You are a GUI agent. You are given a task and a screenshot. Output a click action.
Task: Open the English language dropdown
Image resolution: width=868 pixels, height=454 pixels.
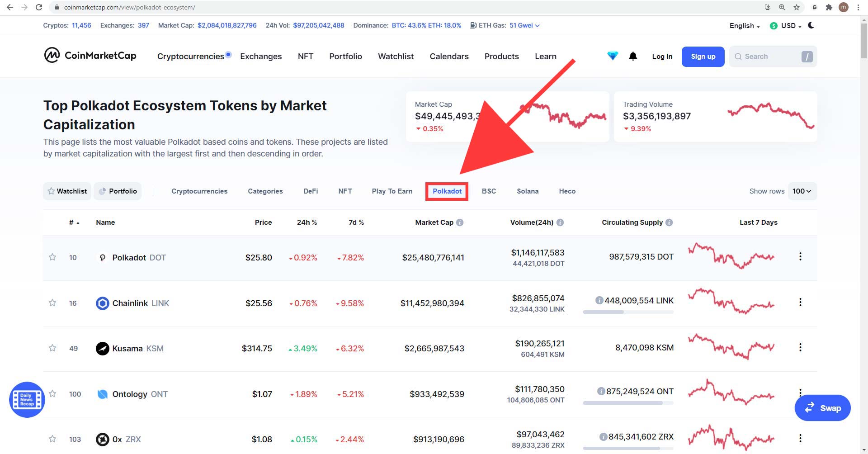(745, 26)
